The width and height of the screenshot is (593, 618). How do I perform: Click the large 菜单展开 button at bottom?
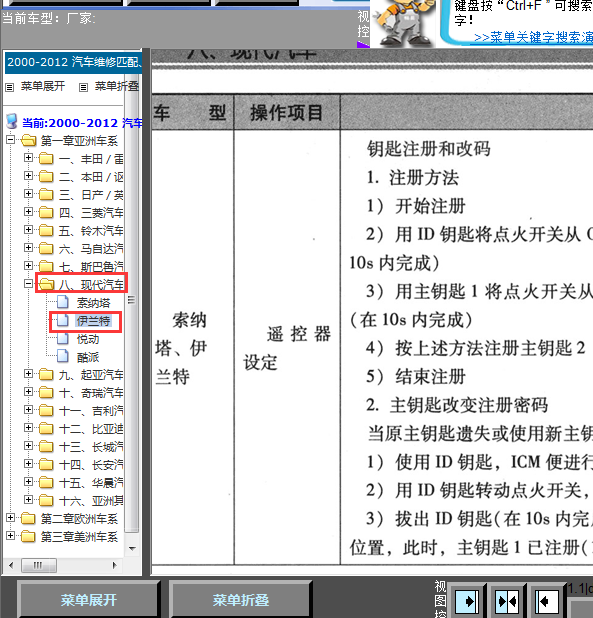89,600
